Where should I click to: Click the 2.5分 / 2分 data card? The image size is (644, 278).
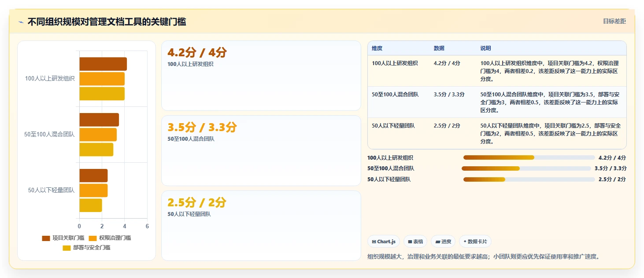point(261,226)
